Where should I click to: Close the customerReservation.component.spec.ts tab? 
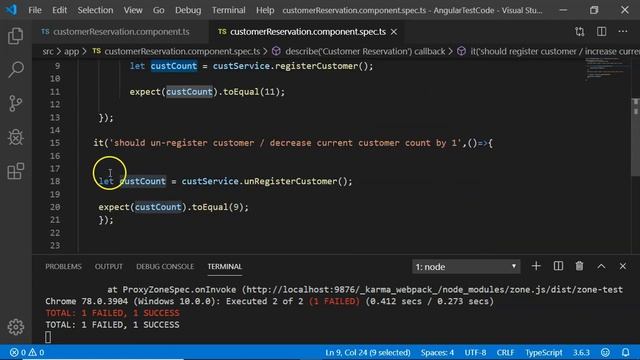(x=394, y=32)
